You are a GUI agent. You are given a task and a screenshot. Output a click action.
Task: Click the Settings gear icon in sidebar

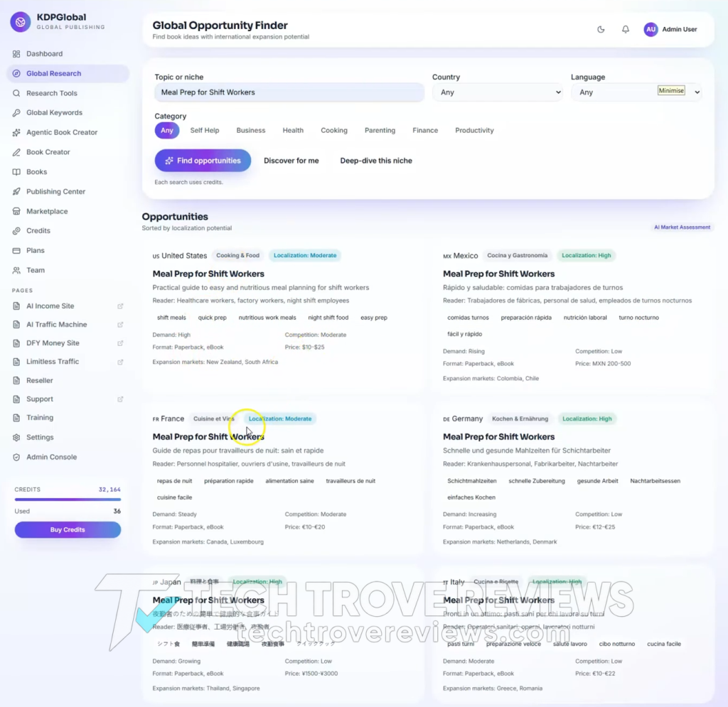tap(17, 437)
